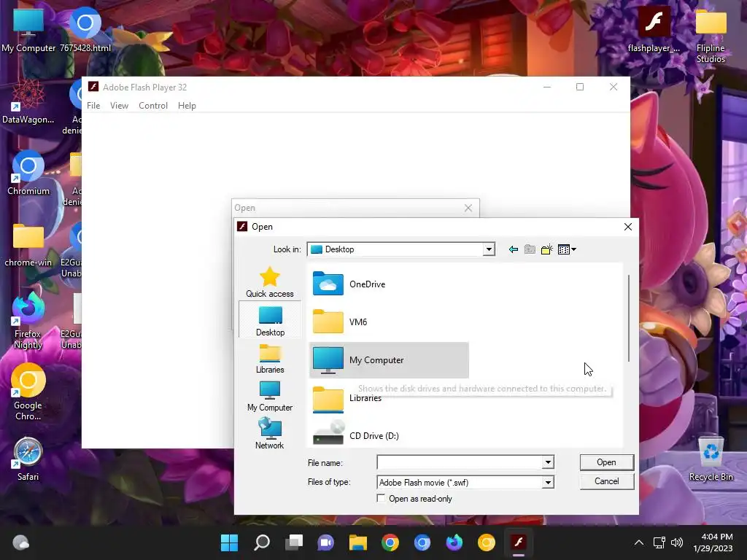Open Chromium from the taskbar

pos(422,542)
